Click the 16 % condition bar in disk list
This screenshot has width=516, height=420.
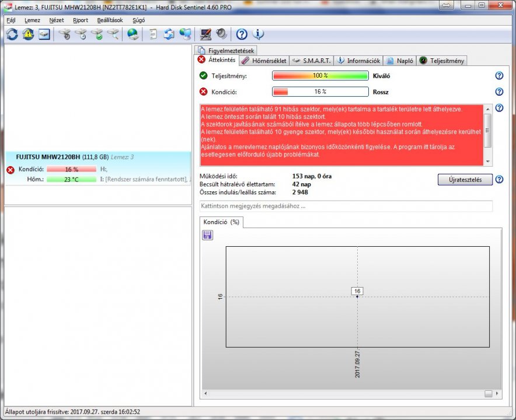[x=71, y=169]
